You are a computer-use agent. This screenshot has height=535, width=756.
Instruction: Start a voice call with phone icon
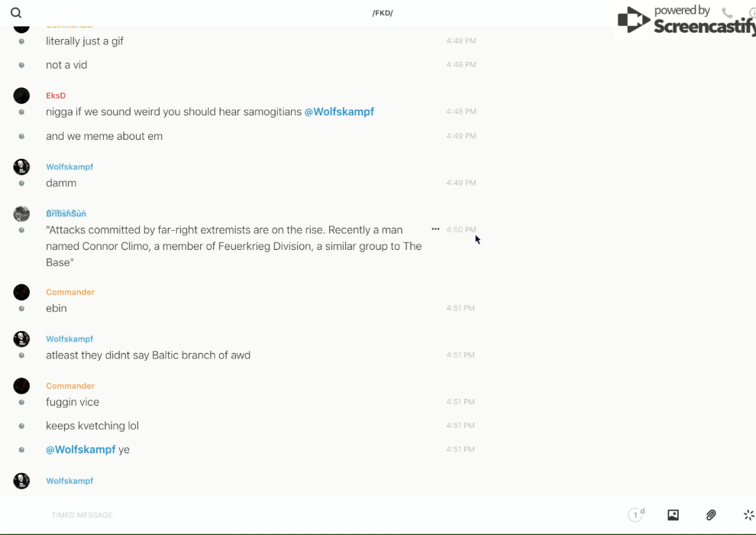[x=727, y=13]
